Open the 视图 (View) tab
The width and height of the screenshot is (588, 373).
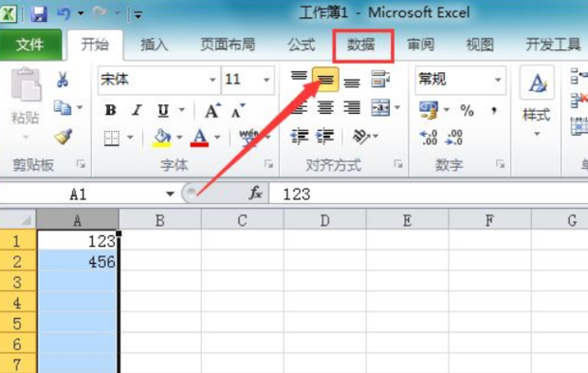click(x=480, y=45)
